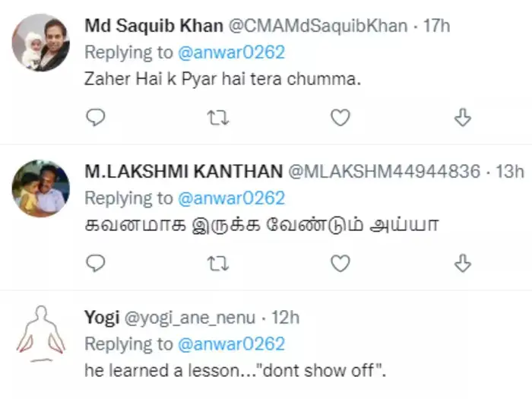
Task: Open M.LAKSHMI KANTHAN's profile picture
Action: click(41, 188)
